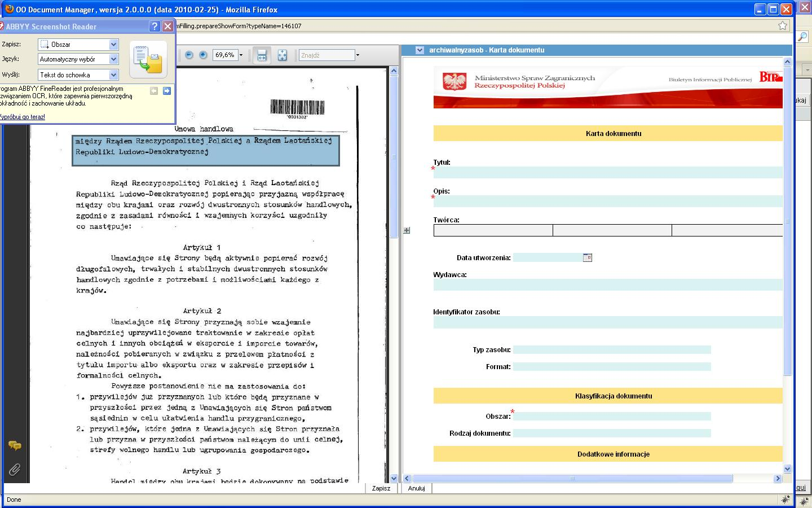Image resolution: width=812 pixels, height=508 pixels.
Task: Click the Typ zasobu field
Action: click(x=612, y=350)
